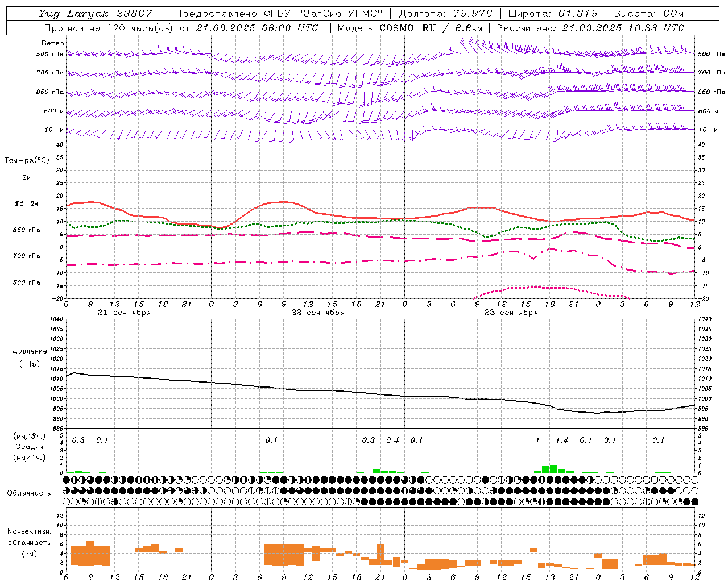The height and width of the screenshot is (582, 728).
Task: Select the Td 2м legend entry
Action: (x=27, y=203)
